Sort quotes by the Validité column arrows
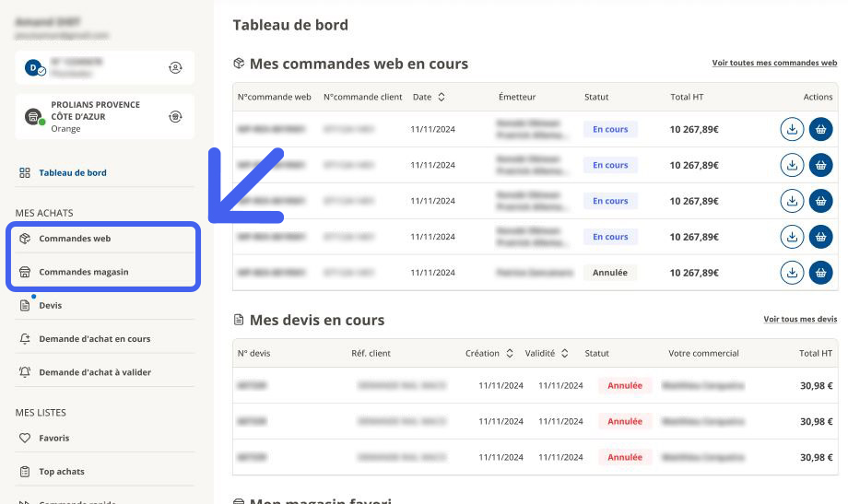The width and height of the screenshot is (848, 504). tap(565, 353)
